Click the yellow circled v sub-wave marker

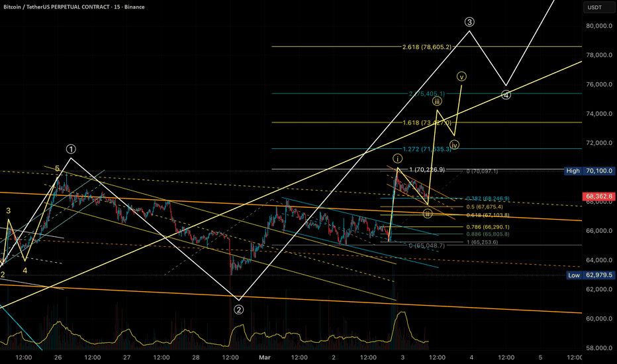461,76
